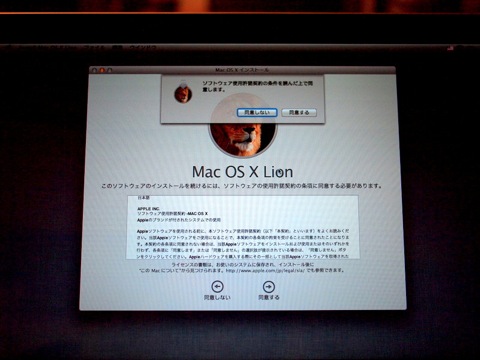Open the 編集 menu in the menu bar
480x360 pixels.
tap(116, 48)
